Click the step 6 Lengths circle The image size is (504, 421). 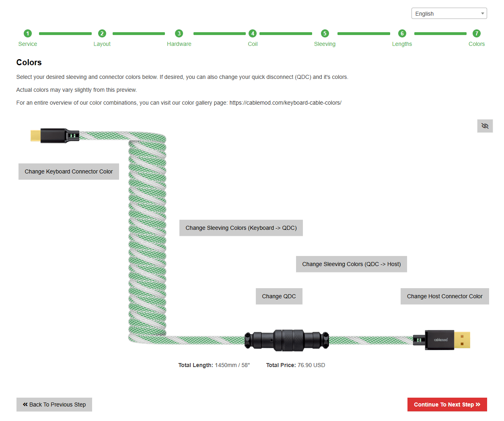click(402, 33)
